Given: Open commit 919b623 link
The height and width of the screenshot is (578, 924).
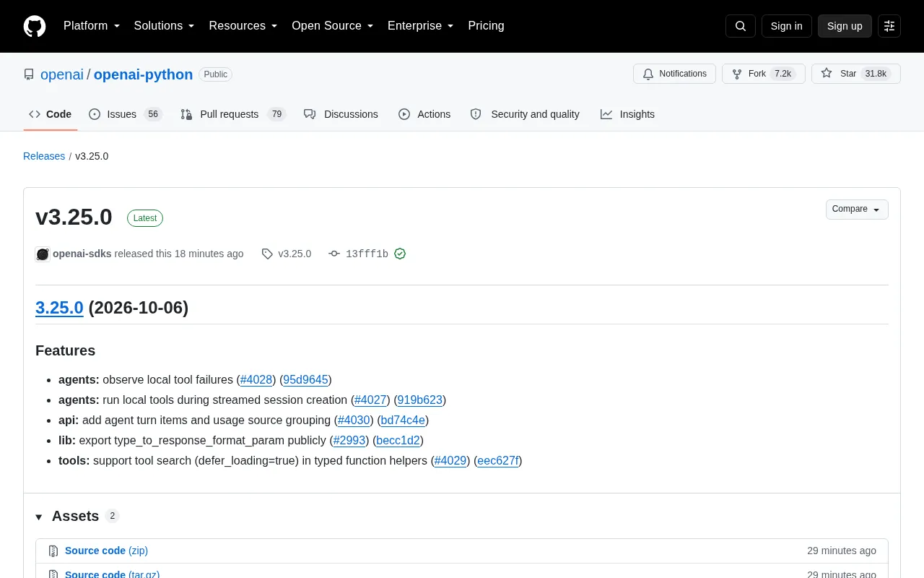Looking at the screenshot, I should [420, 400].
